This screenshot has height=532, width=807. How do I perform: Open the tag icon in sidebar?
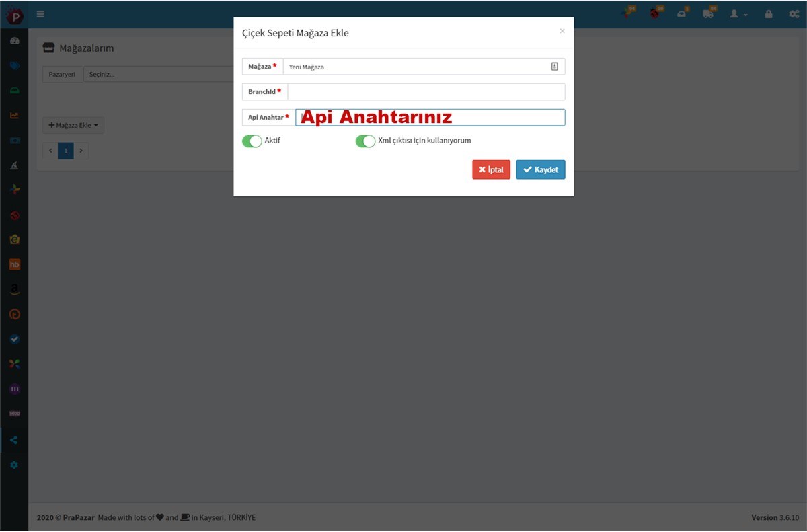(14, 66)
